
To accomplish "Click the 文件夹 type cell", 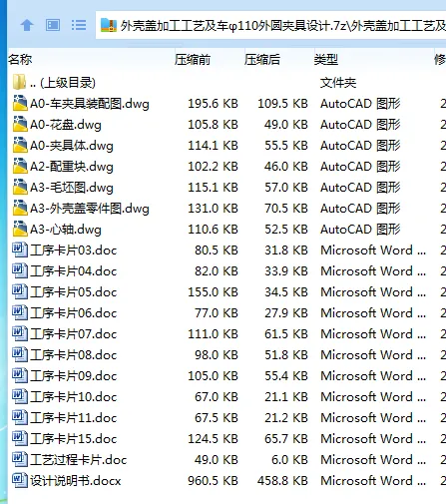I will [338, 83].
